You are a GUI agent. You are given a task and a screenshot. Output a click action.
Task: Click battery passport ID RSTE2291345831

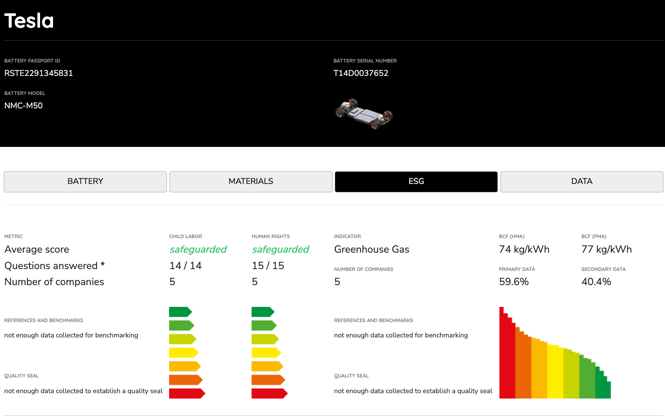click(x=38, y=73)
